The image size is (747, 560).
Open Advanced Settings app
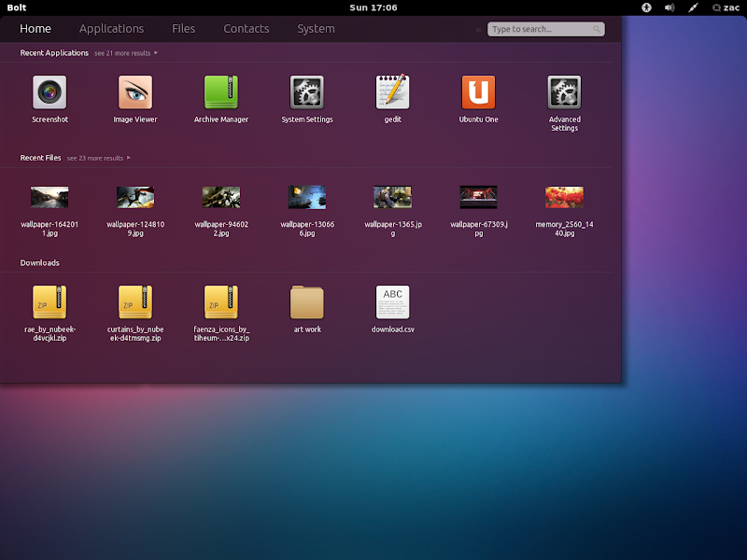(x=564, y=93)
